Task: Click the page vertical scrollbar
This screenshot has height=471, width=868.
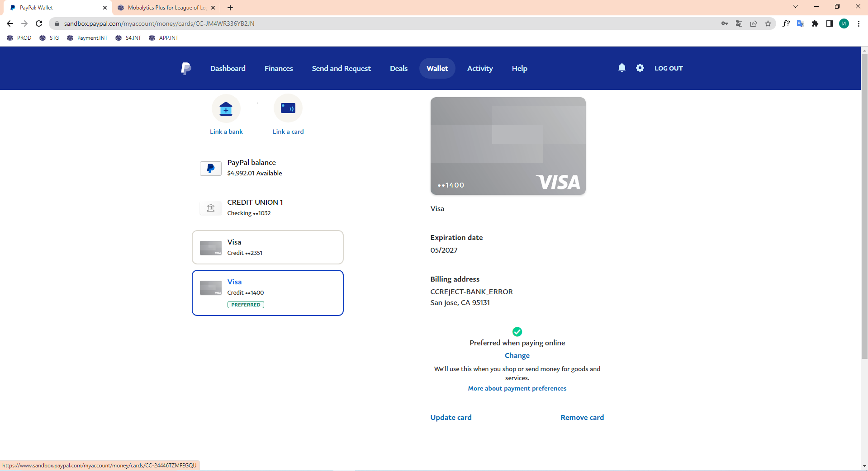Action: point(864,207)
